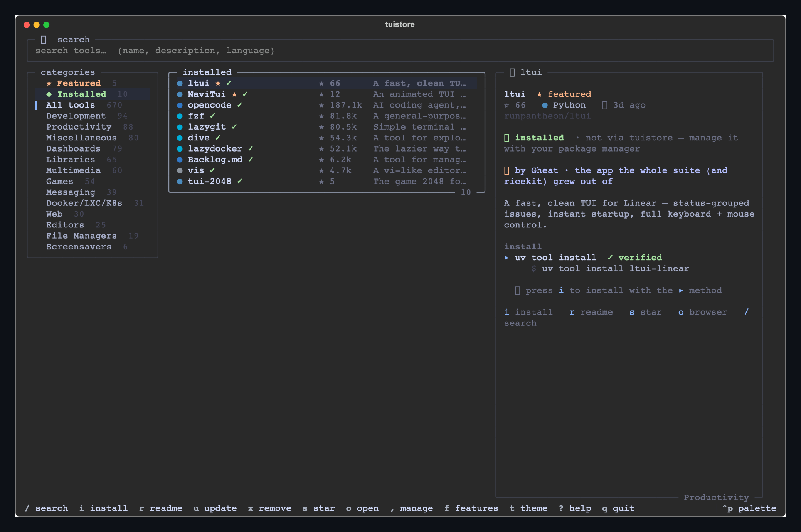Click the diamond icon beside Installed category
This screenshot has width=801, height=532.
tap(49, 94)
